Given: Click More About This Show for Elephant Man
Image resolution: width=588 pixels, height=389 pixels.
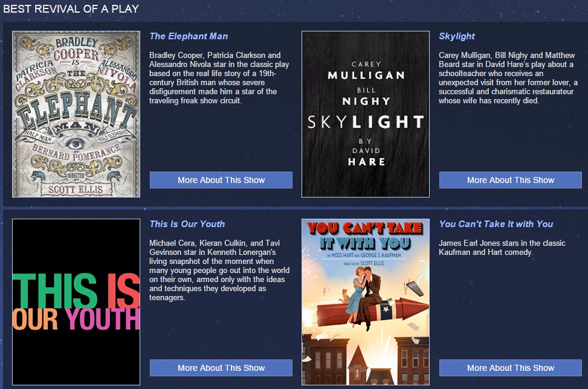Looking at the screenshot, I should (x=221, y=180).
